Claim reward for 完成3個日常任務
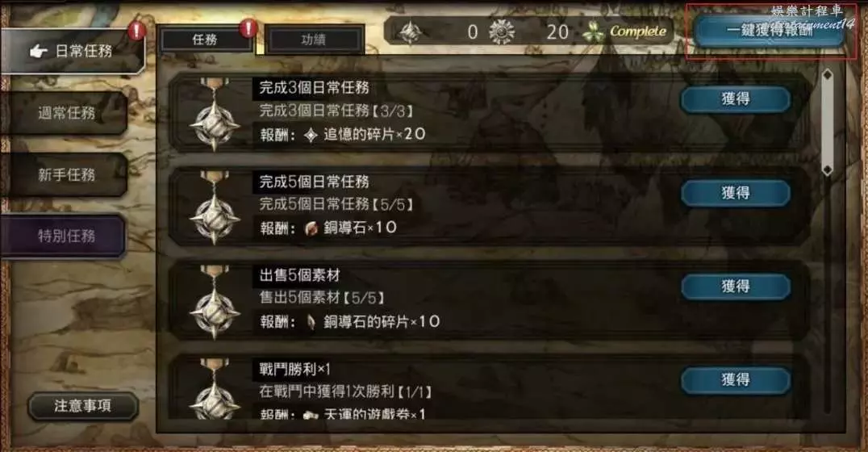The height and width of the screenshot is (452, 868). click(x=735, y=99)
